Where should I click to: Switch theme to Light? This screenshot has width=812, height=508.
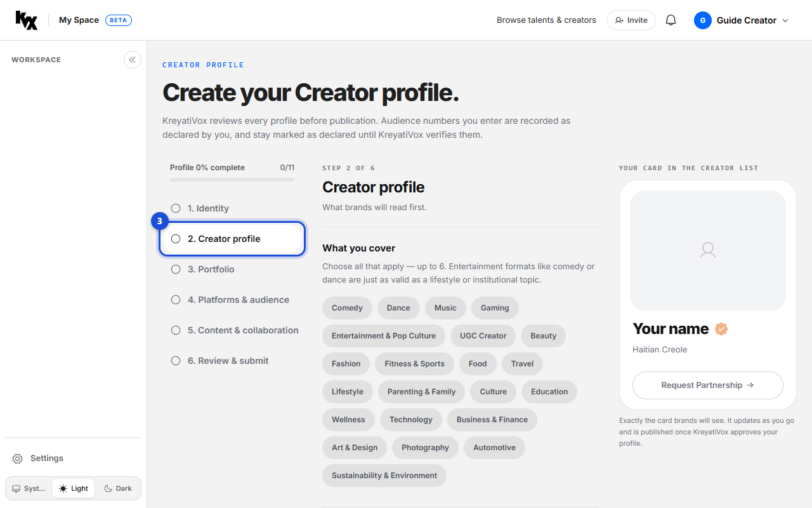[x=74, y=488]
